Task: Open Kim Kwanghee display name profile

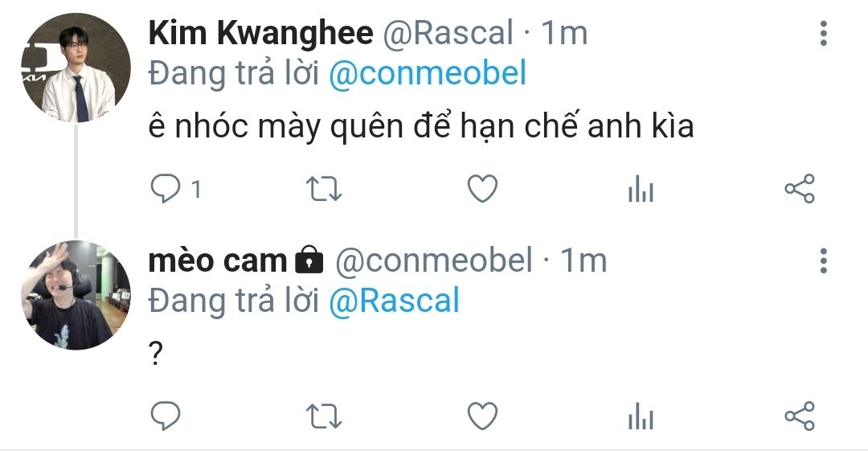Action: click(260, 33)
